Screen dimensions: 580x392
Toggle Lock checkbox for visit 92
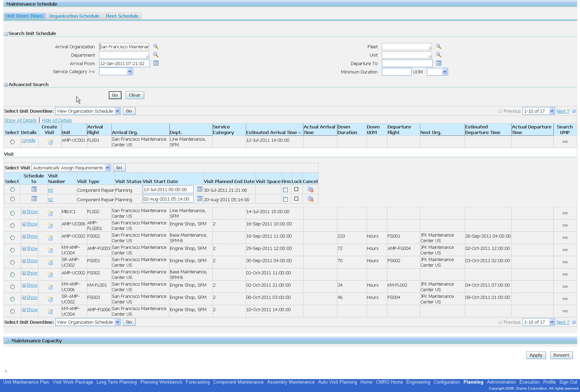coord(296,198)
